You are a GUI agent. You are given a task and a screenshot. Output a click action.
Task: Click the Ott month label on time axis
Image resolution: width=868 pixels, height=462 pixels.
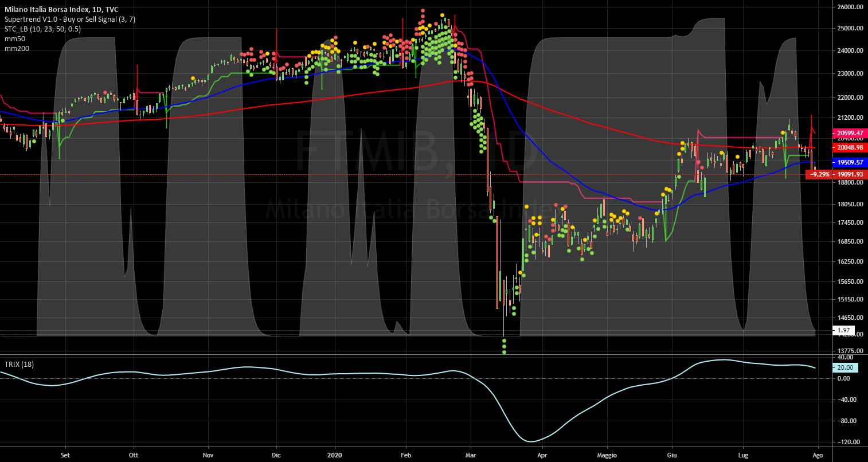point(134,455)
